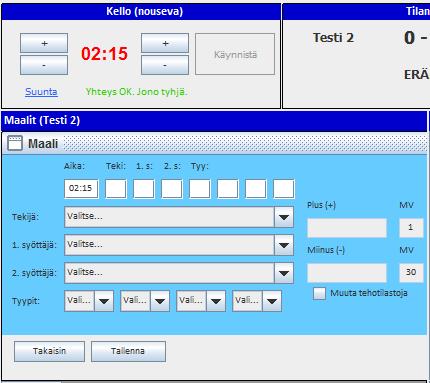
Task: Click the Miinus (-) players field
Action: pos(347,273)
